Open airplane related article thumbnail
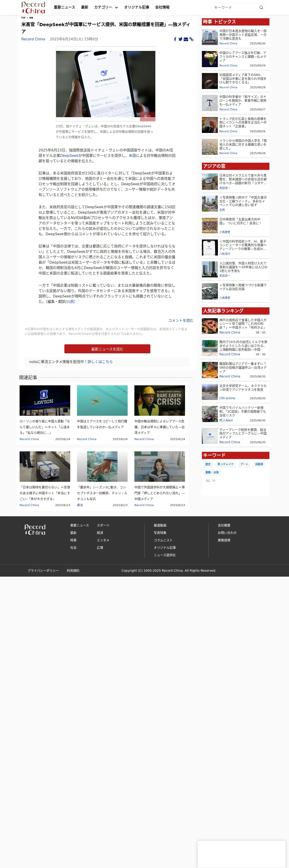289x868 pixels. pyautogui.click(x=102, y=400)
